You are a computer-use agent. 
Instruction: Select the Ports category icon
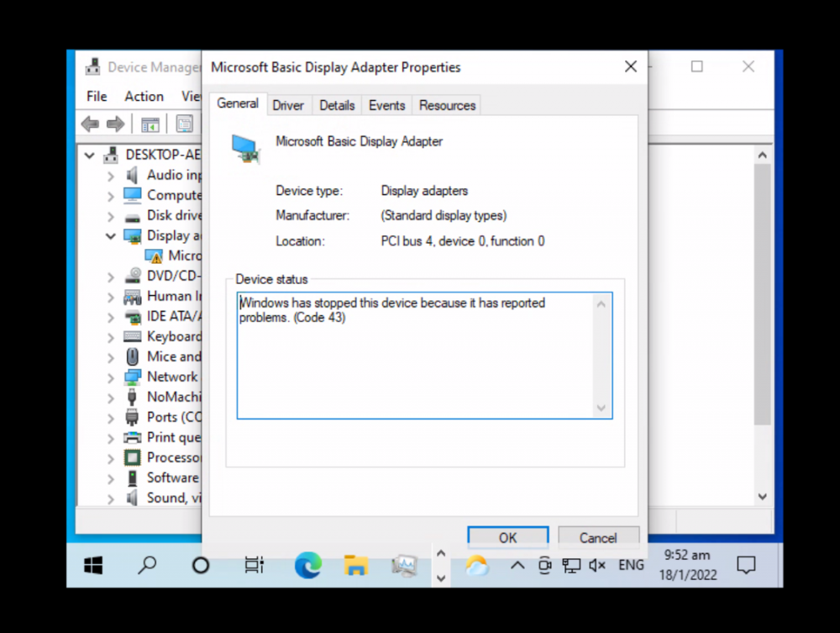(x=133, y=417)
